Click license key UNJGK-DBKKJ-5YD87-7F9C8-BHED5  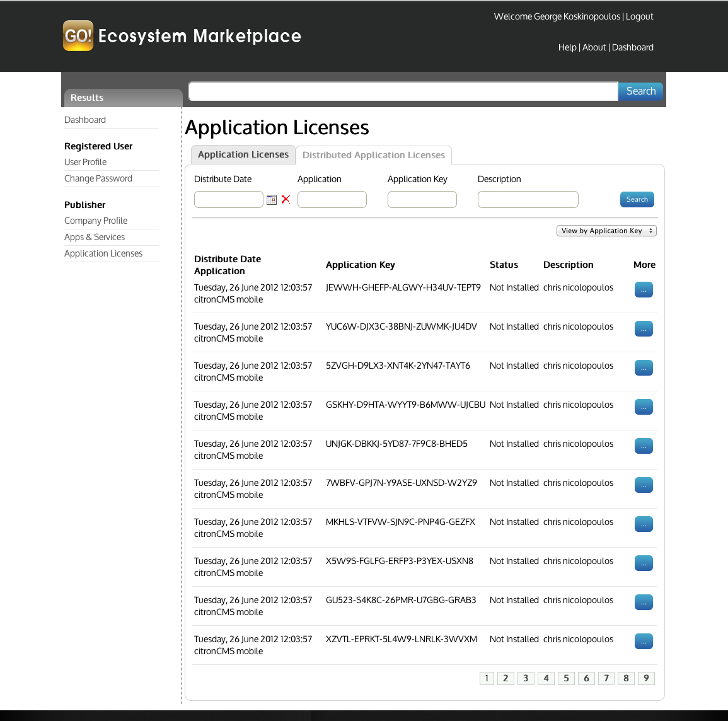(396, 444)
